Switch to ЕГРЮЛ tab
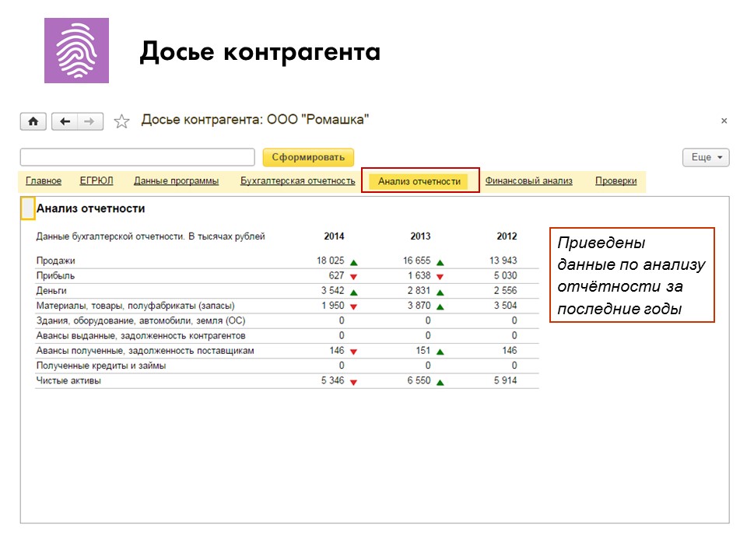The image size is (747, 560). [x=96, y=181]
